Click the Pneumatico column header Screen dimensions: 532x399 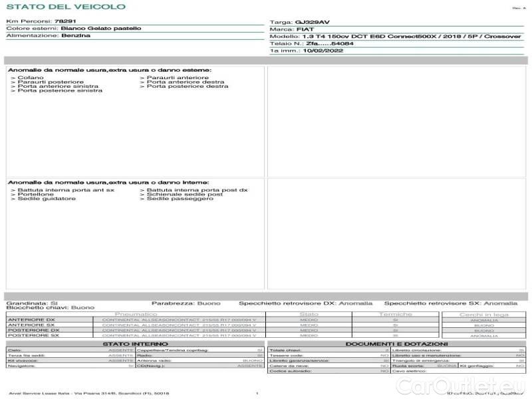(x=136, y=314)
